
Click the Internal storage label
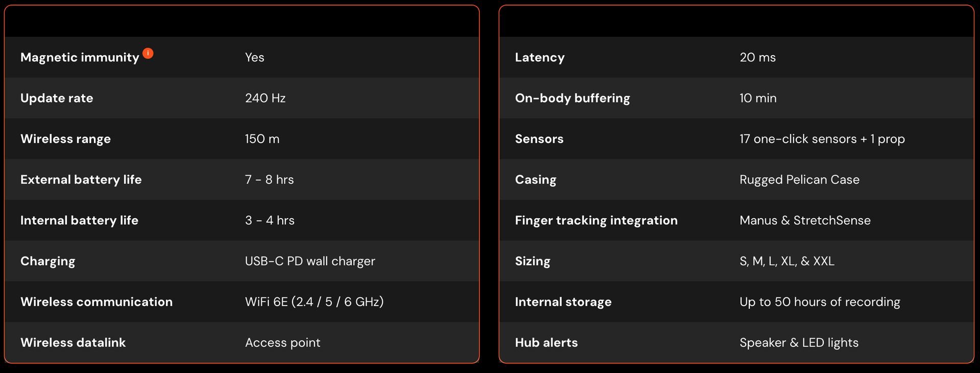pos(563,302)
